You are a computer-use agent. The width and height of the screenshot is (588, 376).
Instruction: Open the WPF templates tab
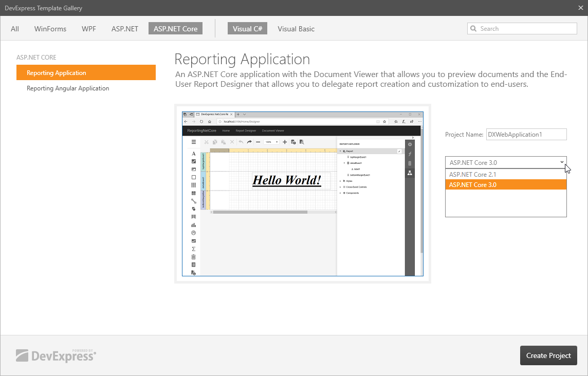tap(89, 29)
